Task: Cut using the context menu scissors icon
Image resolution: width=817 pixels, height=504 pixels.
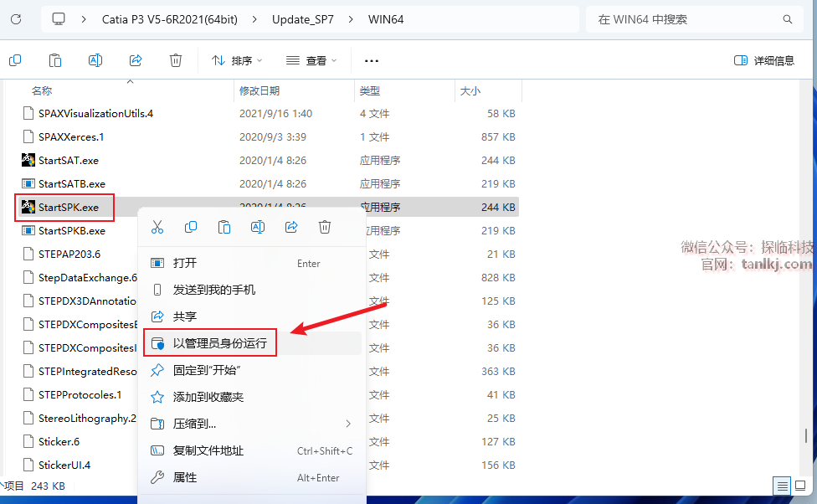Action: [x=157, y=227]
